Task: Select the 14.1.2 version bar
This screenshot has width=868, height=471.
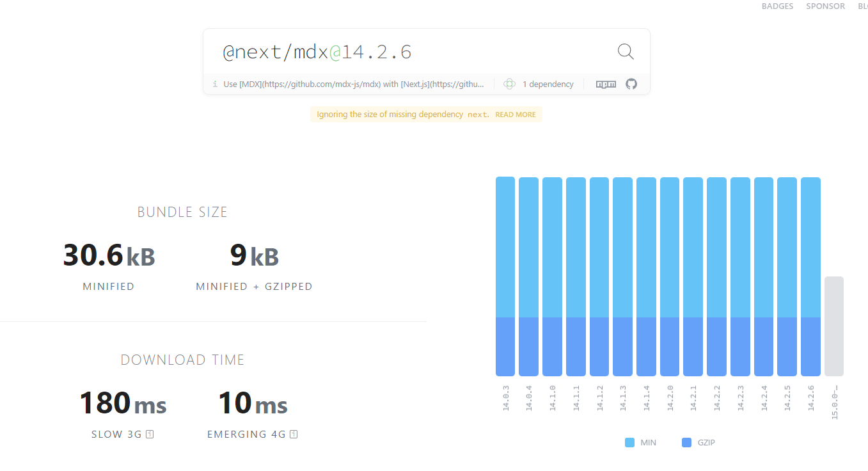Action: pyautogui.click(x=599, y=276)
